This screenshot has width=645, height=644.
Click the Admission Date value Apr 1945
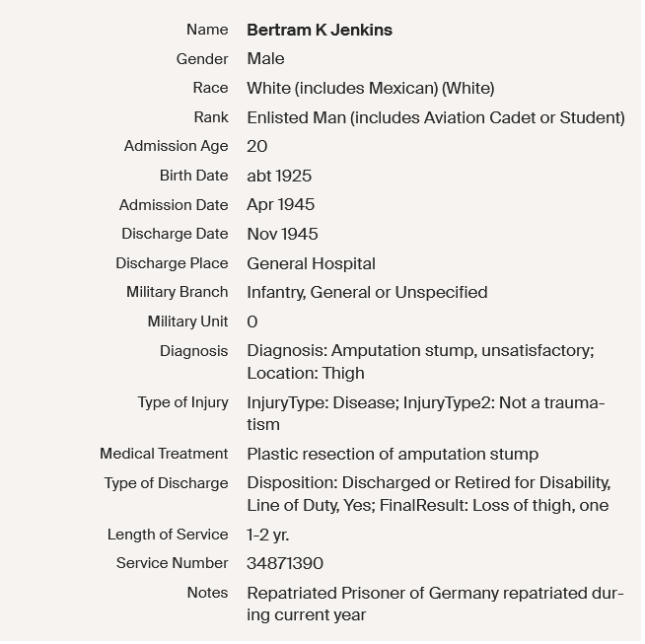point(280,205)
